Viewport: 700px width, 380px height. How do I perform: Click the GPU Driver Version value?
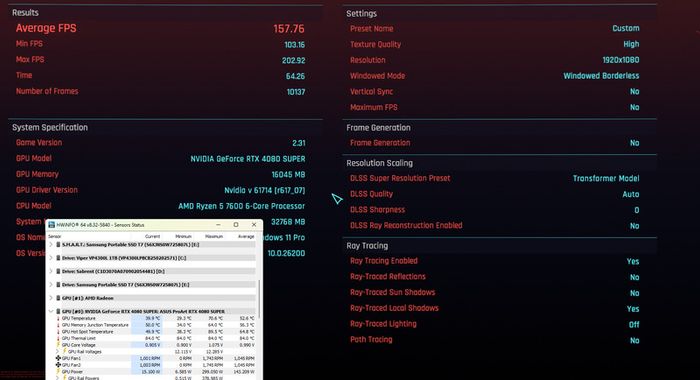pyautogui.click(x=265, y=190)
